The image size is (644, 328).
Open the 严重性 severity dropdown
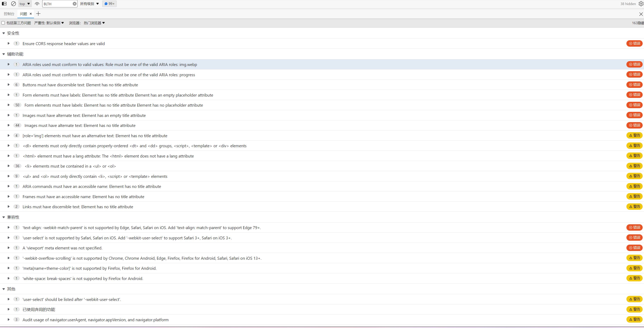(x=49, y=23)
